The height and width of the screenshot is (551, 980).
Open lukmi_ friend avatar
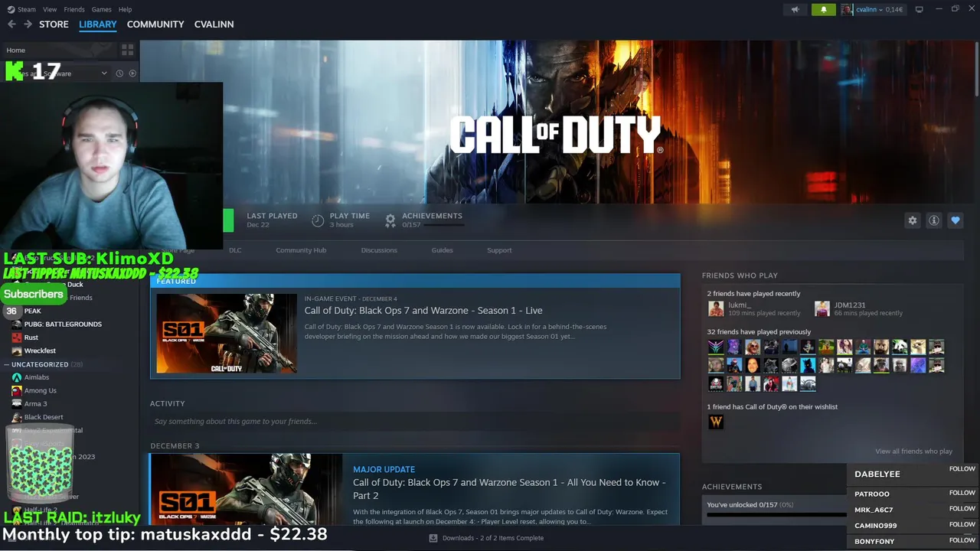tap(716, 308)
